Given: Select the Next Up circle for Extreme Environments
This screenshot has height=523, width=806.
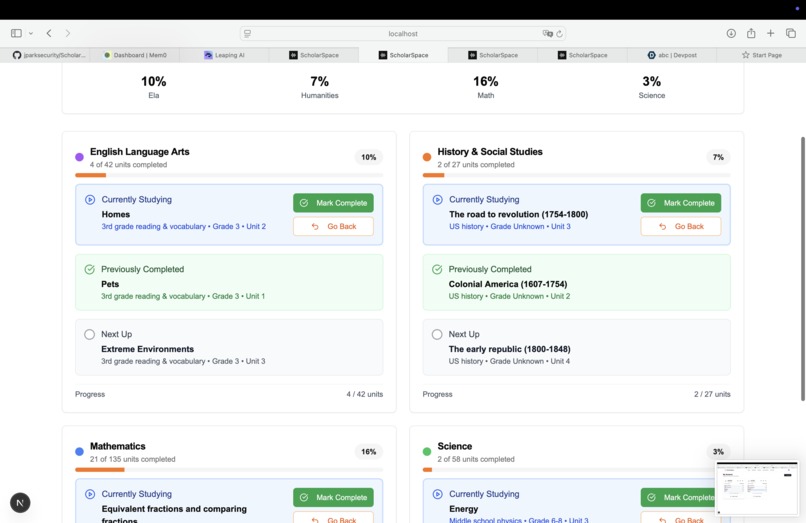Looking at the screenshot, I should tap(89, 334).
